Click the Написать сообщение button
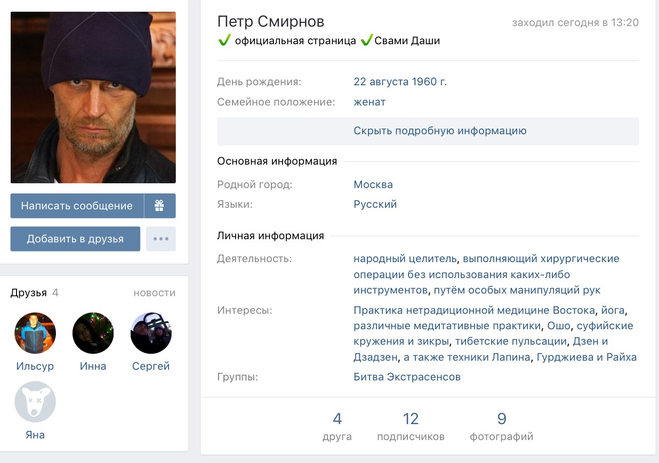The width and height of the screenshot is (659, 463). tap(77, 205)
